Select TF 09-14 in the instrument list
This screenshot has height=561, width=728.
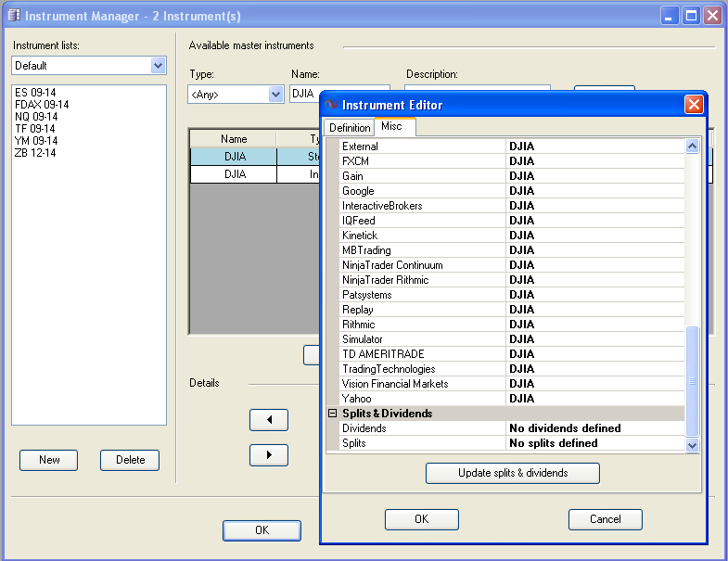[35, 128]
